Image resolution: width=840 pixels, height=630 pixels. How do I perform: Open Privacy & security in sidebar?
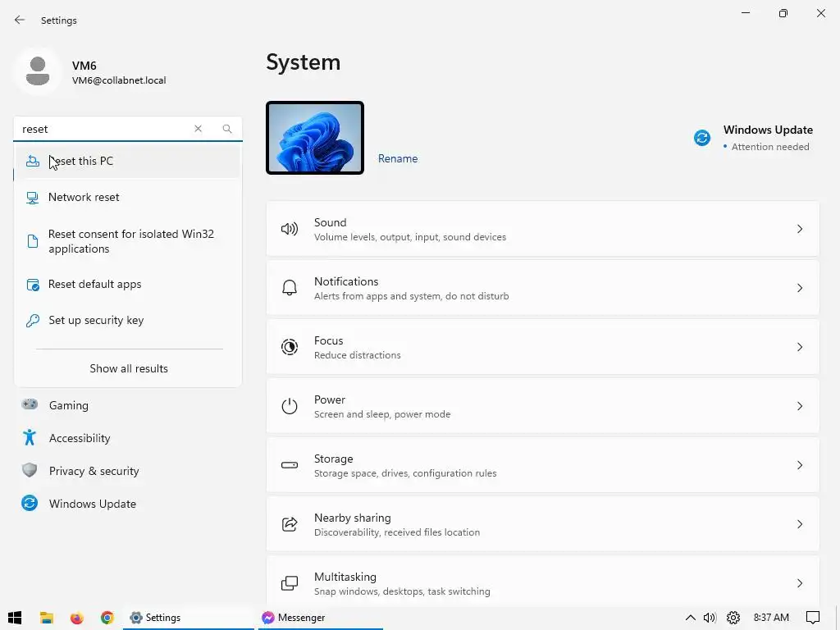click(94, 471)
